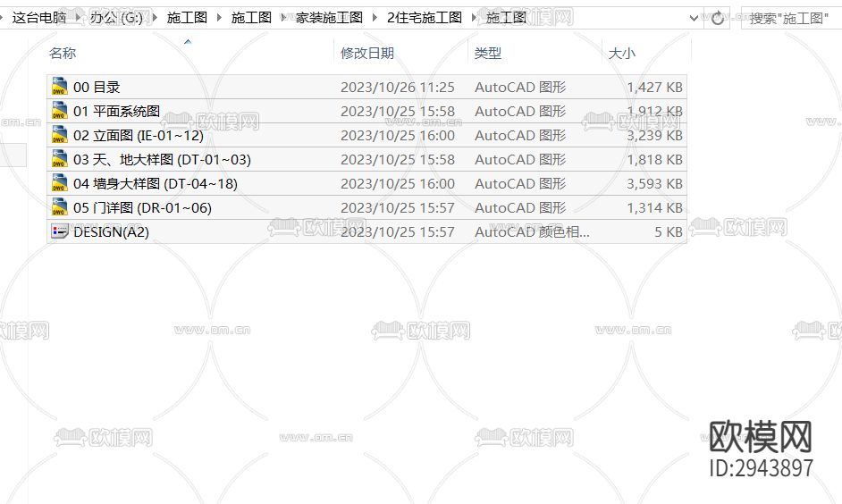Select the file named DESIGN(A2)
842x504 pixels.
[x=111, y=231]
